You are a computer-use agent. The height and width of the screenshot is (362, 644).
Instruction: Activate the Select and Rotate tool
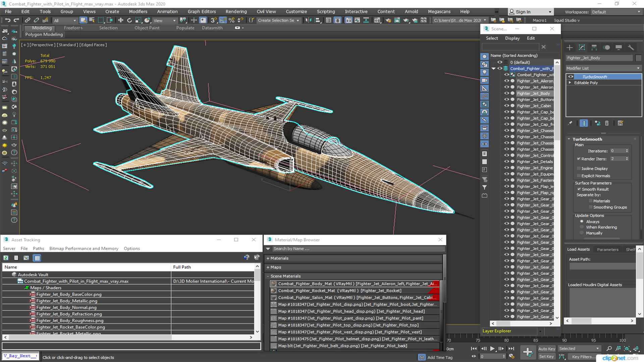(129, 20)
